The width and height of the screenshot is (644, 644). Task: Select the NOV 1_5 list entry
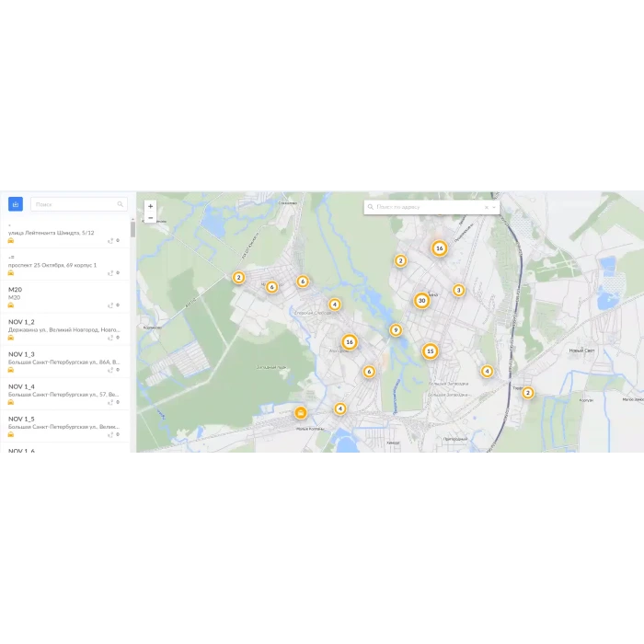click(55, 422)
